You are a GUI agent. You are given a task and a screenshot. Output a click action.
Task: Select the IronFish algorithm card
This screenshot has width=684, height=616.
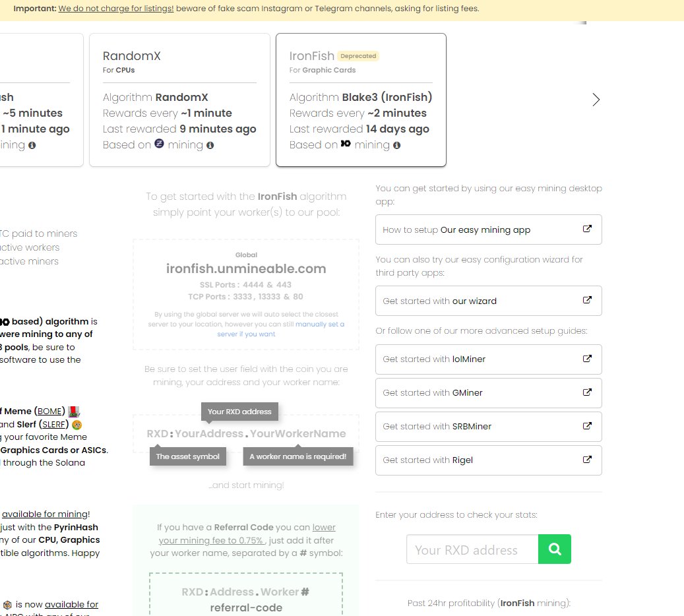click(361, 100)
